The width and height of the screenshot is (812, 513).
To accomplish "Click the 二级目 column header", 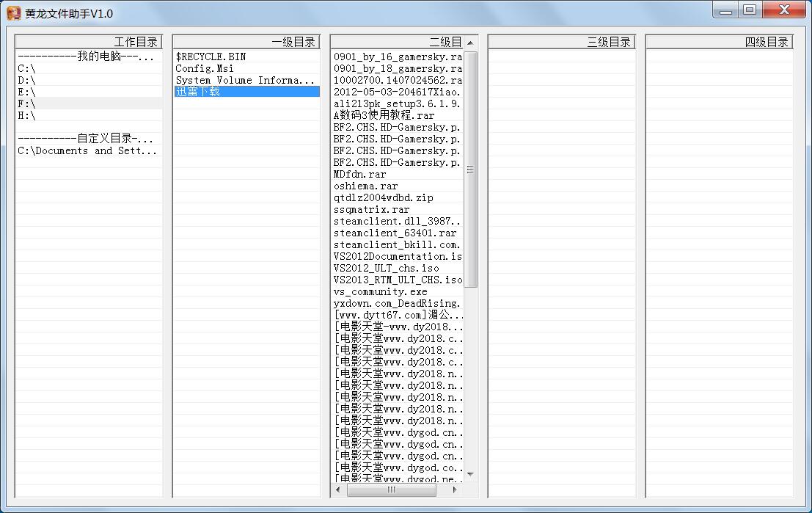I will point(397,42).
